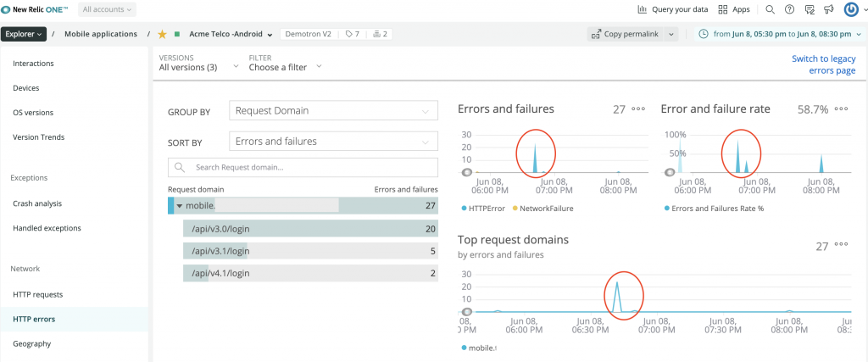Select the /api/v3.1/login row

[x=310, y=251]
